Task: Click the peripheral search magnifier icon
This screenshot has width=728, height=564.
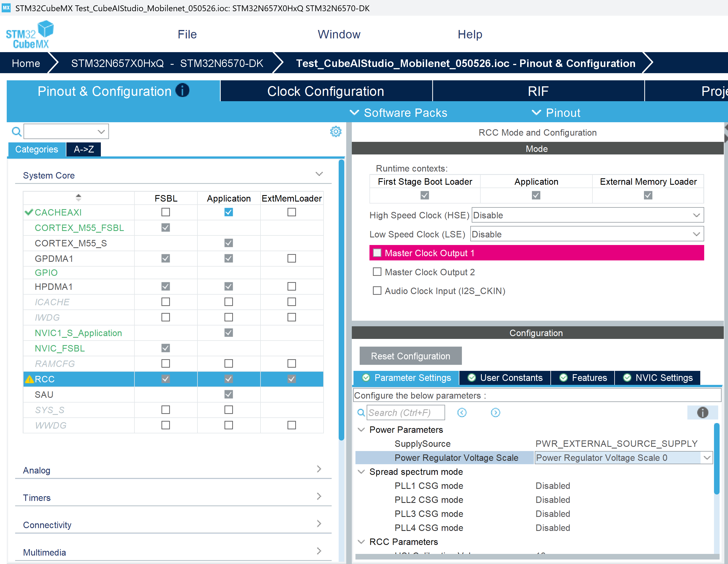Action: click(16, 131)
